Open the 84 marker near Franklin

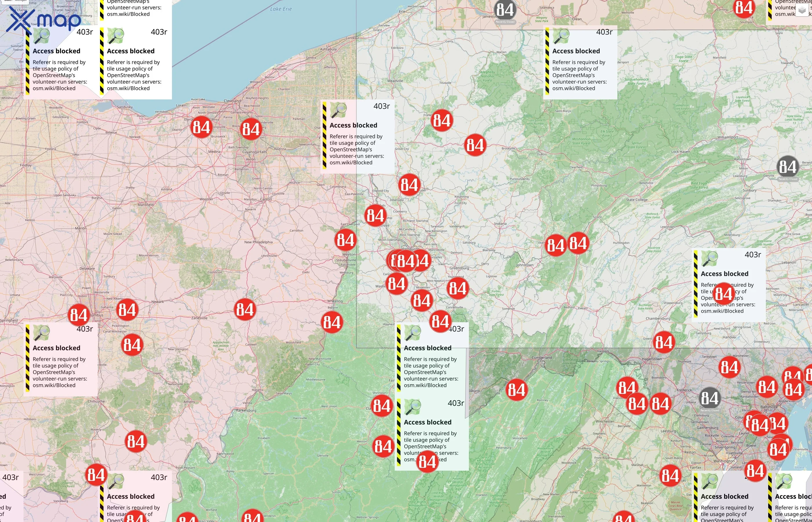pyautogui.click(x=442, y=120)
